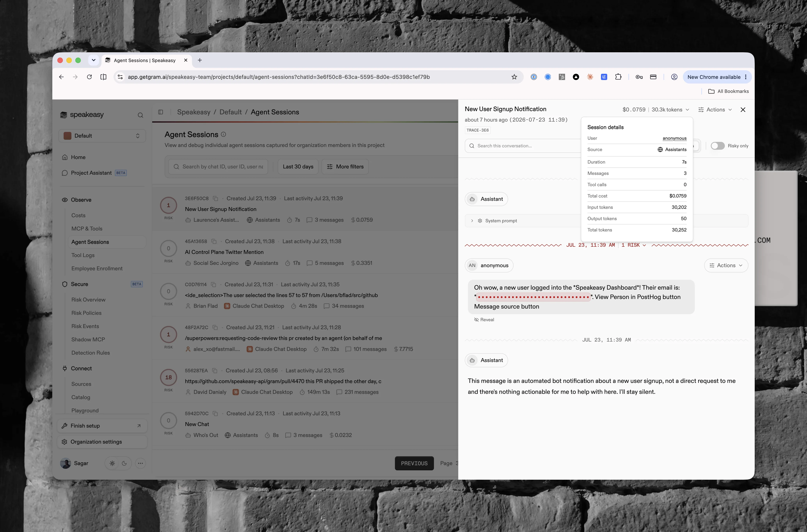Screen dimensions: 807x532
Task: Open the session Actions menu in the panel header
Action: pos(715,110)
